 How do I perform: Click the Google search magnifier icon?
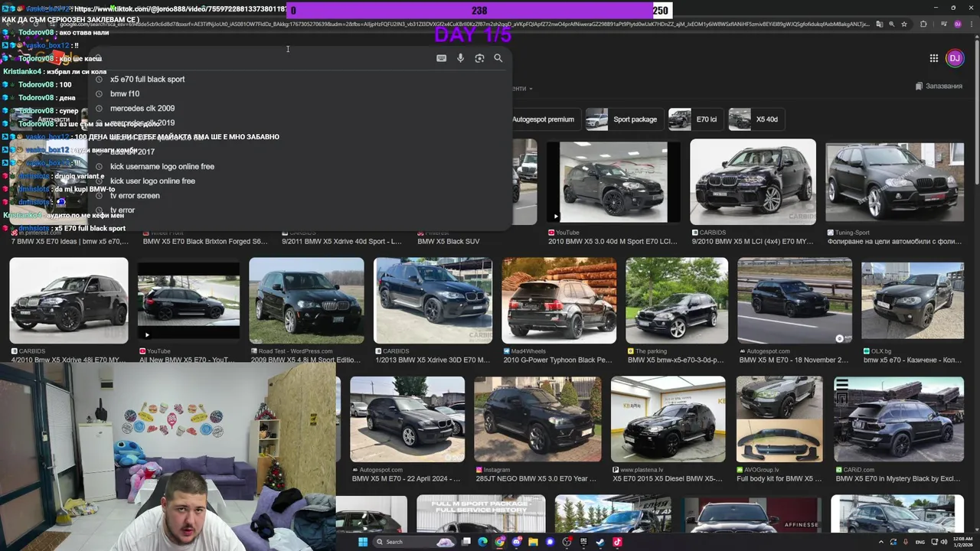[x=498, y=58]
